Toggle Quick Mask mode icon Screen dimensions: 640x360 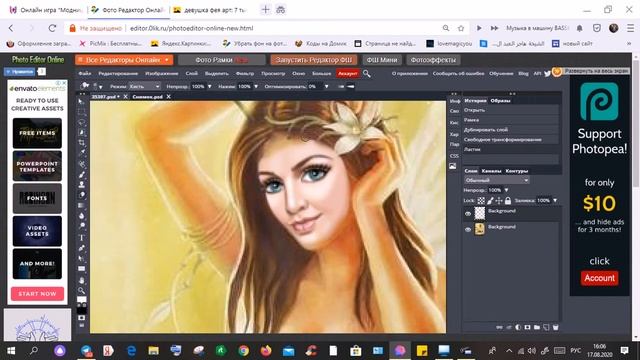(82, 318)
